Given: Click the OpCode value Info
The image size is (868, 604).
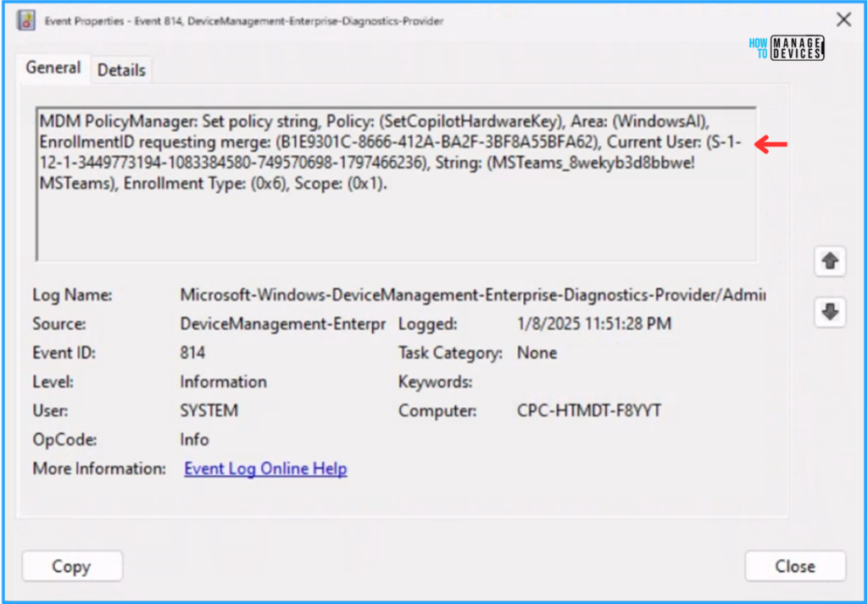Looking at the screenshot, I should (194, 440).
